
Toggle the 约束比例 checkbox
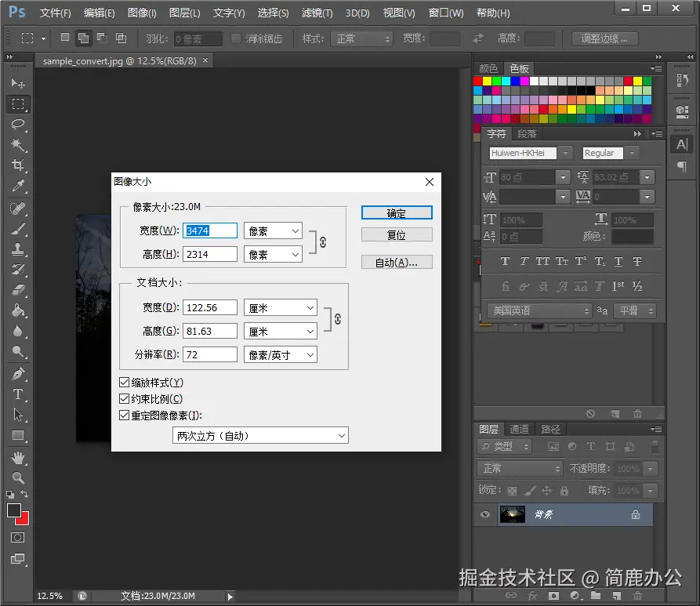124,399
